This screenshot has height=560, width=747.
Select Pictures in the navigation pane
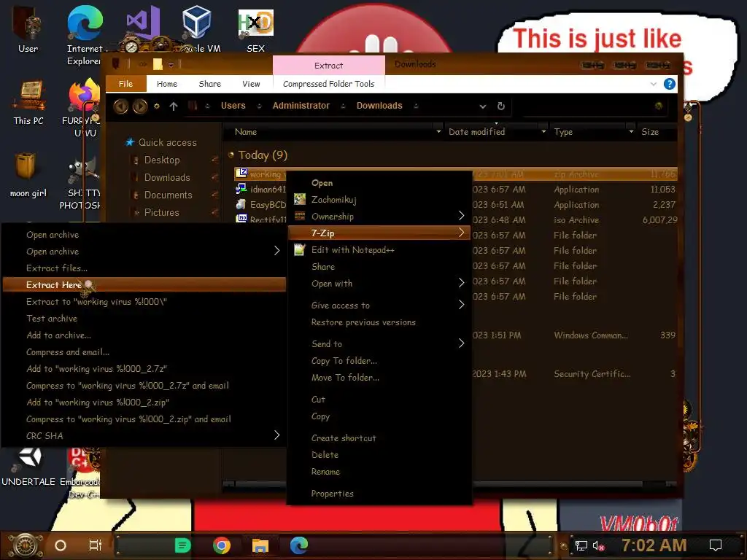161,212
